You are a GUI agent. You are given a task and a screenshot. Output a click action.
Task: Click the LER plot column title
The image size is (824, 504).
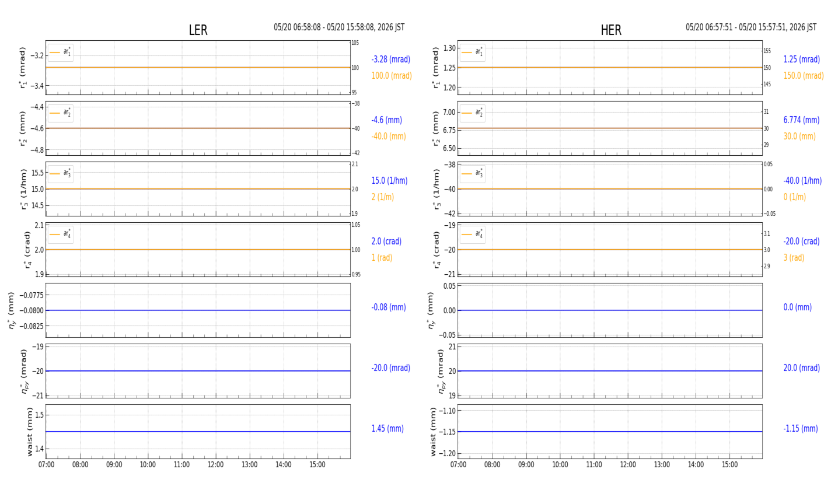point(198,30)
